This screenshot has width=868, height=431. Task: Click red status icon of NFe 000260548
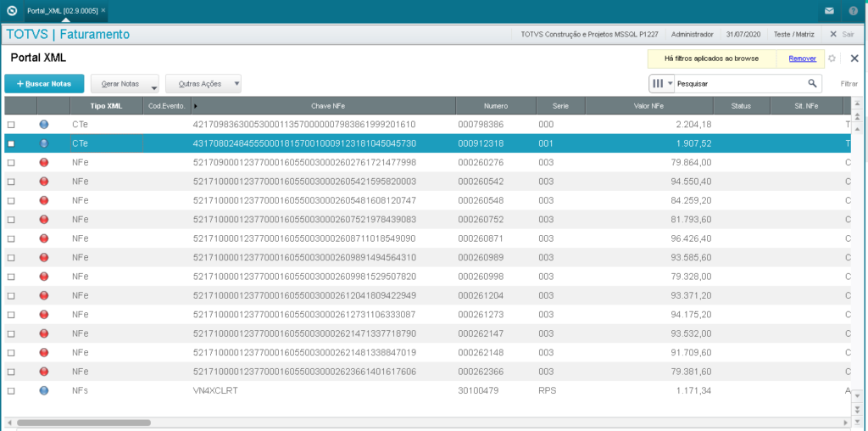pyautogui.click(x=44, y=200)
